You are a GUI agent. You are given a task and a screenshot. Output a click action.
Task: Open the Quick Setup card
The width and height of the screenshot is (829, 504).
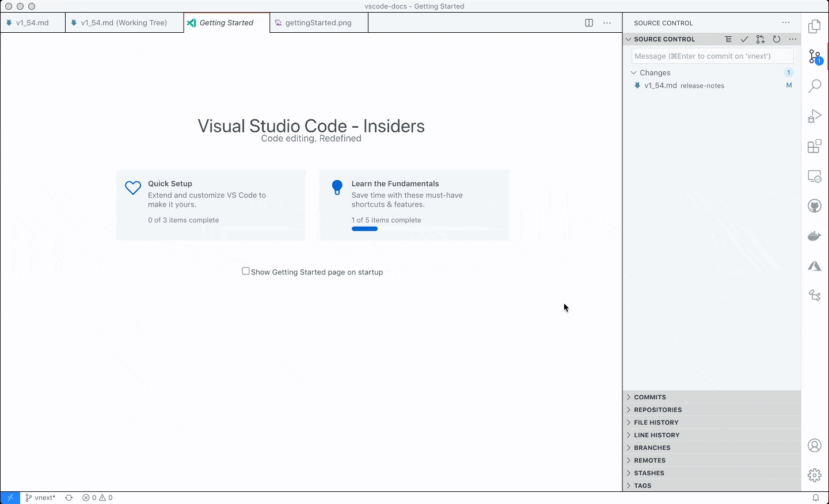click(x=211, y=204)
